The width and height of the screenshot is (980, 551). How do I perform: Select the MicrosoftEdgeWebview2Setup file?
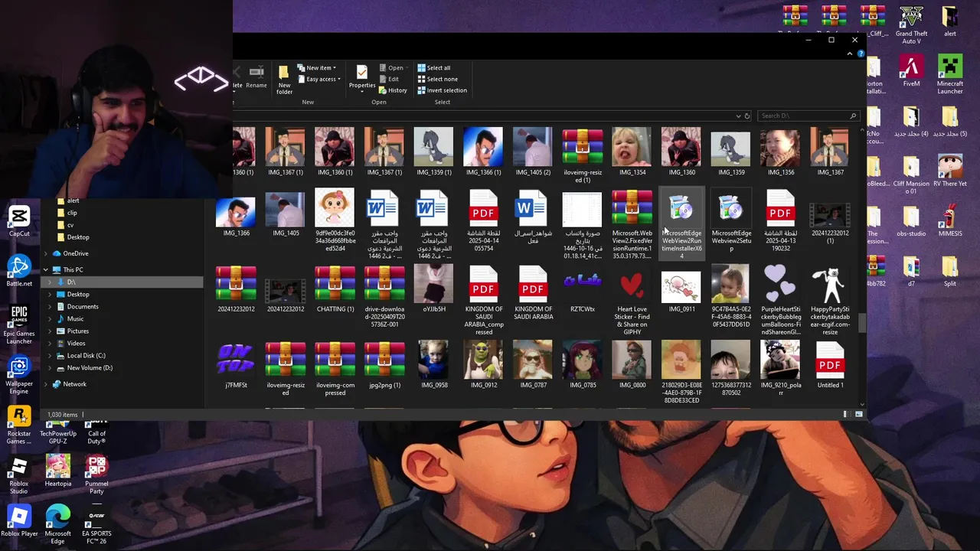731,220
